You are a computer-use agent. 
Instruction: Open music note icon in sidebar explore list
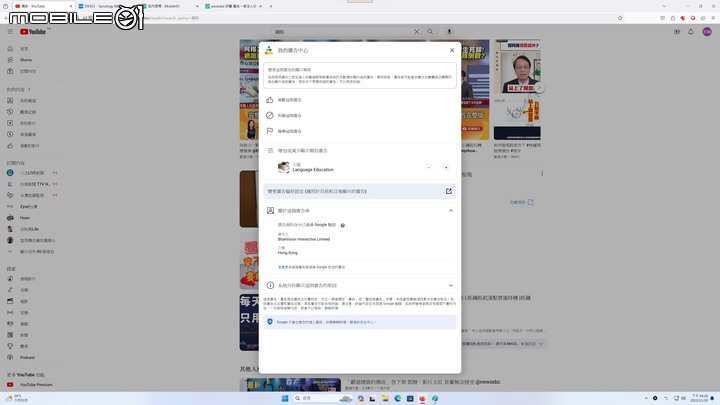(10, 290)
